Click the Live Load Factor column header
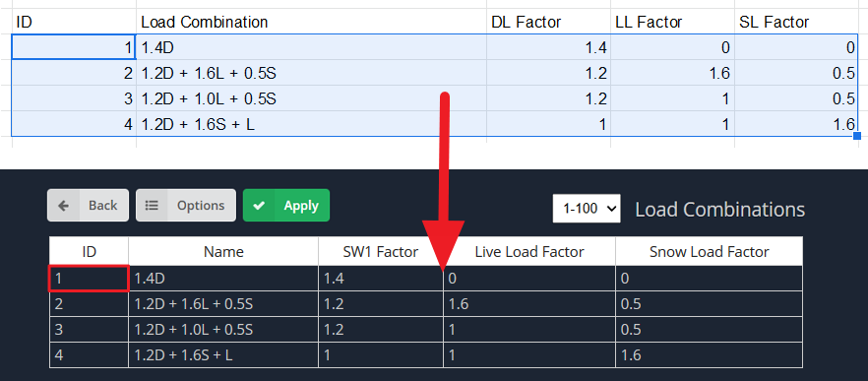Screen dimensions: 868x381 tap(529, 251)
